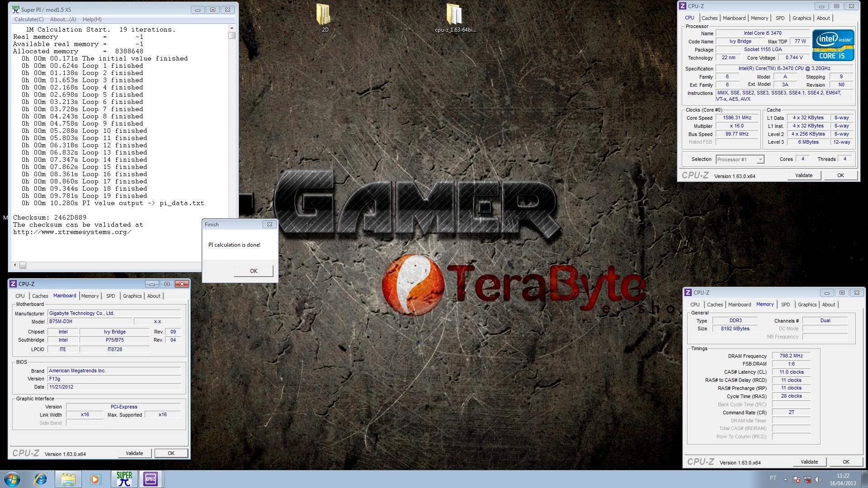The height and width of the screenshot is (488, 868).
Task: Click OK in top-right CPU-Z window
Action: click(840, 175)
